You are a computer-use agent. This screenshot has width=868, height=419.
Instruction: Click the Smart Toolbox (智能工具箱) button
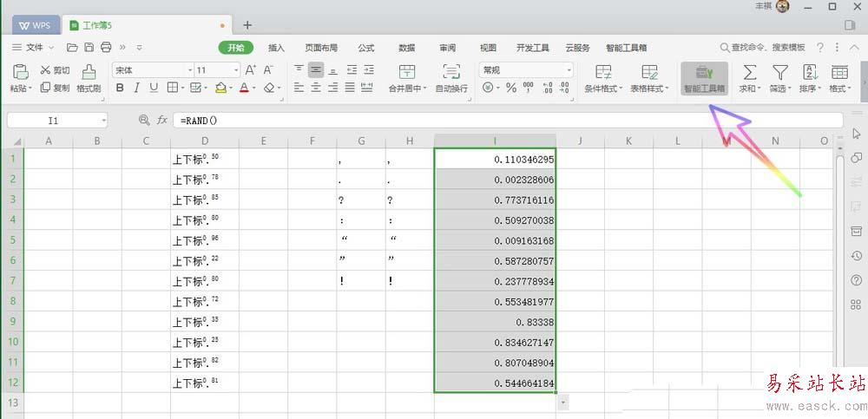coord(704,78)
